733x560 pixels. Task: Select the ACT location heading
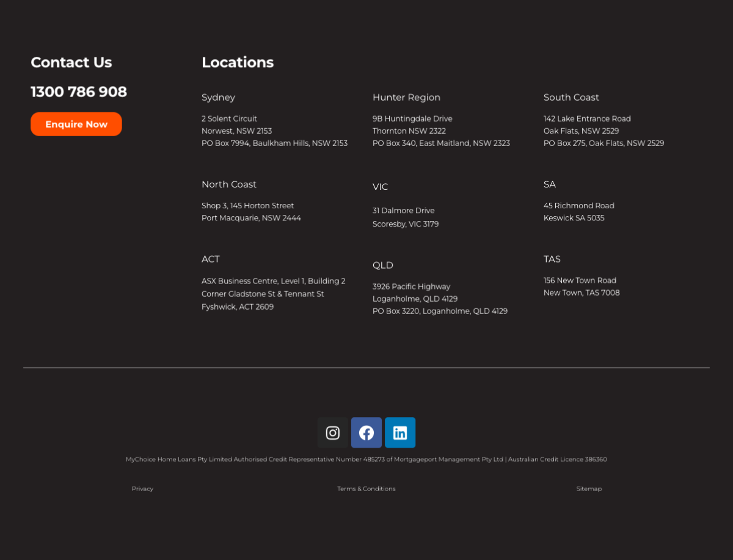click(x=211, y=259)
